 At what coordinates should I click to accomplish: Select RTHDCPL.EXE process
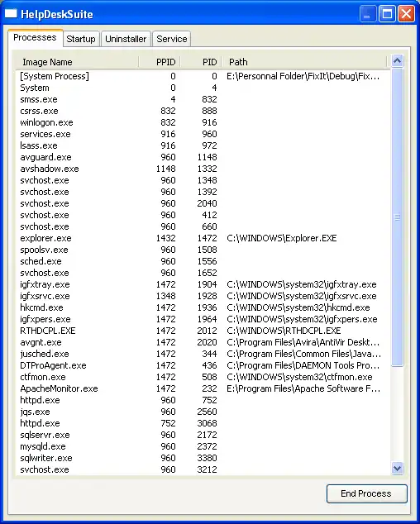203,331
